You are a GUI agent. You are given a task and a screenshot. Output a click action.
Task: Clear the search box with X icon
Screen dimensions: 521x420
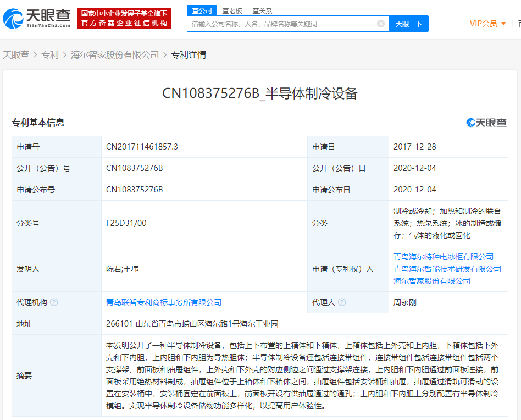pos(381,24)
